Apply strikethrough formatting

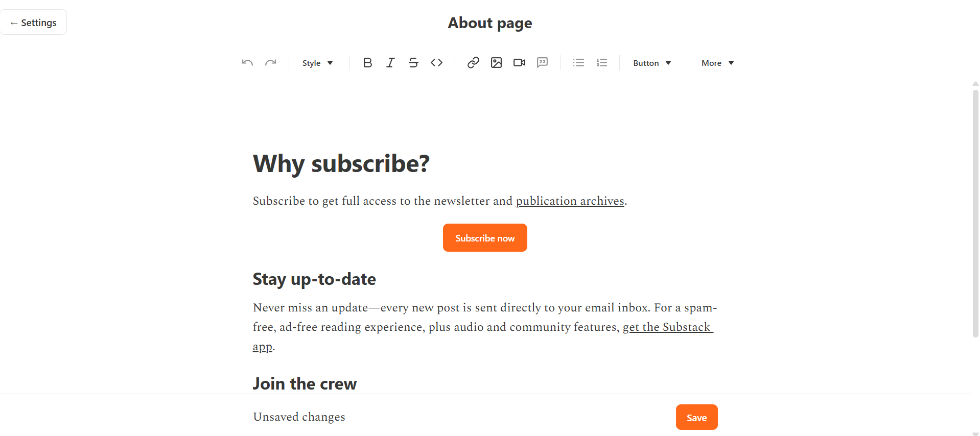(413, 62)
